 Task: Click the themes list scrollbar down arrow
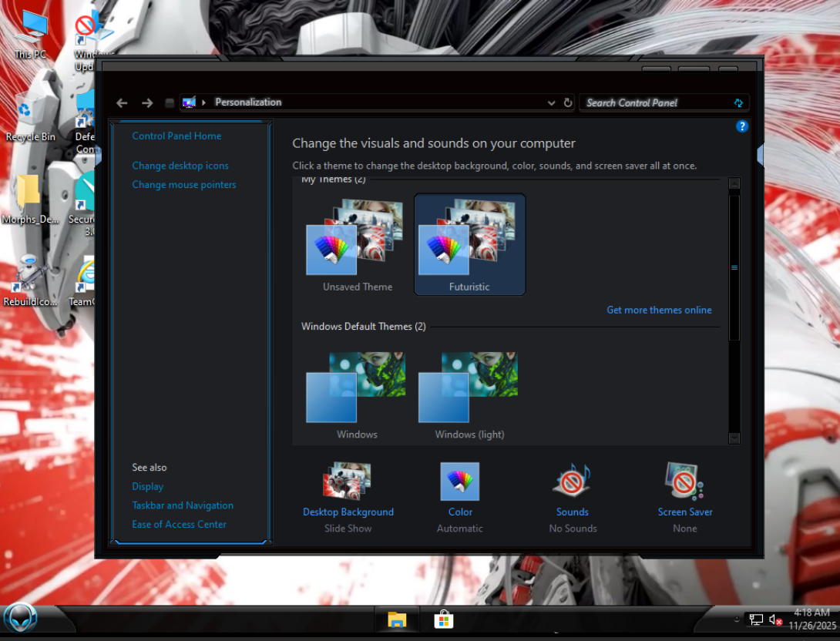tap(734, 438)
